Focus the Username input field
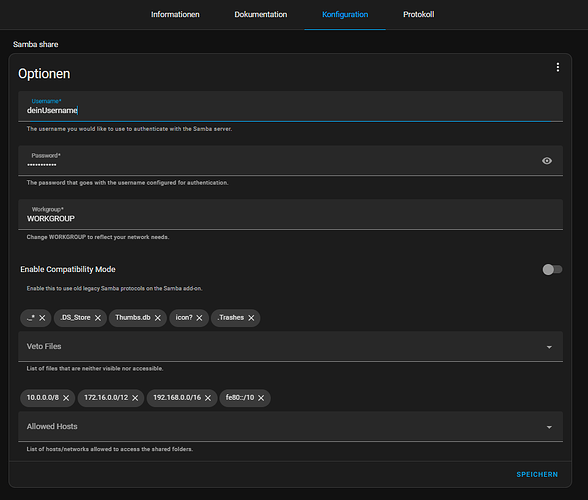 [291, 106]
